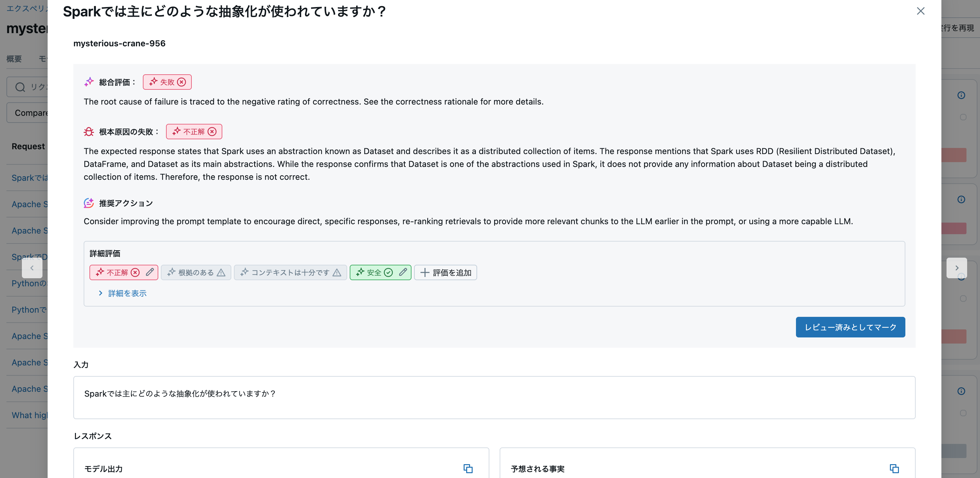
Task: Click レビュー済みとしてマーク button
Action: 850,327
